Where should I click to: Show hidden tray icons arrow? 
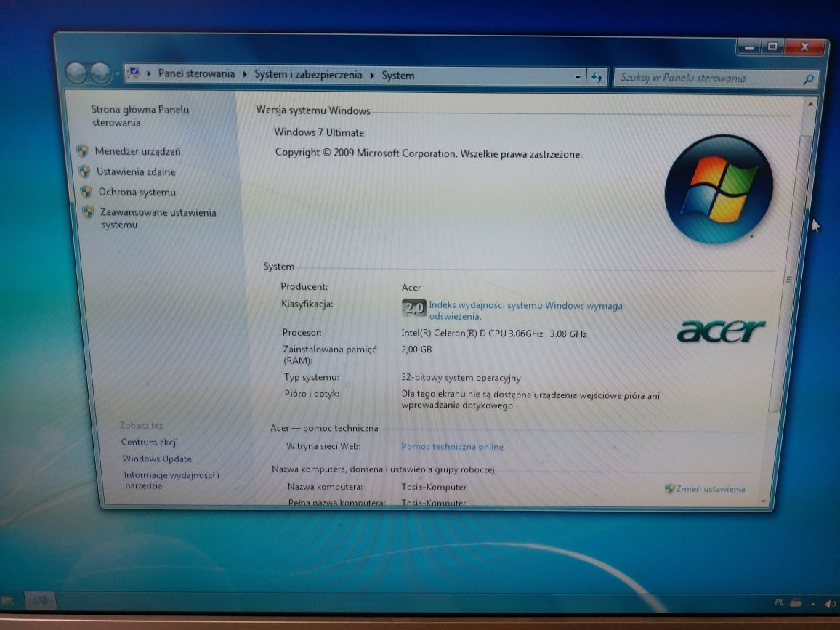click(x=813, y=605)
